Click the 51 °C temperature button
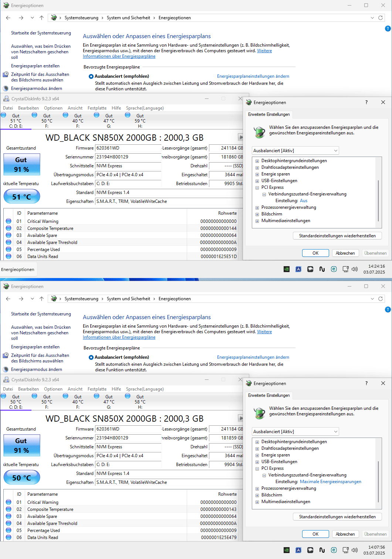392x559 pixels. click(x=22, y=197)
